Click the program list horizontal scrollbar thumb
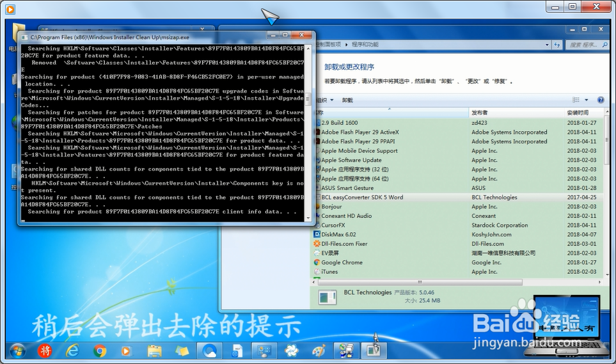Screen dimensions: 616x364 pyautogui.click(x=420, y=282)
